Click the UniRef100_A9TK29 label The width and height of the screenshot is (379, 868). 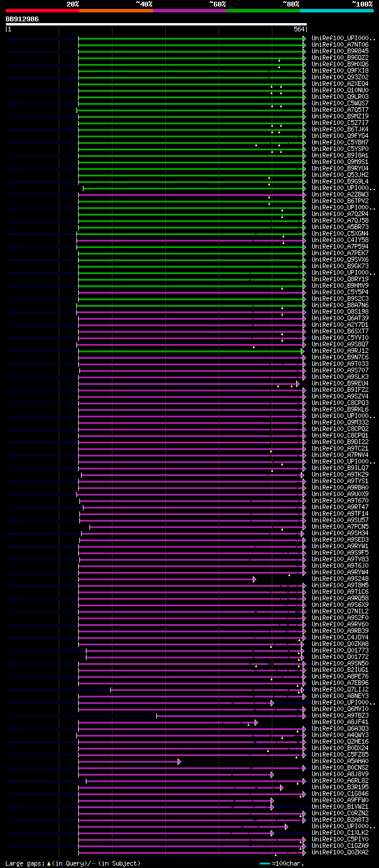339,474
